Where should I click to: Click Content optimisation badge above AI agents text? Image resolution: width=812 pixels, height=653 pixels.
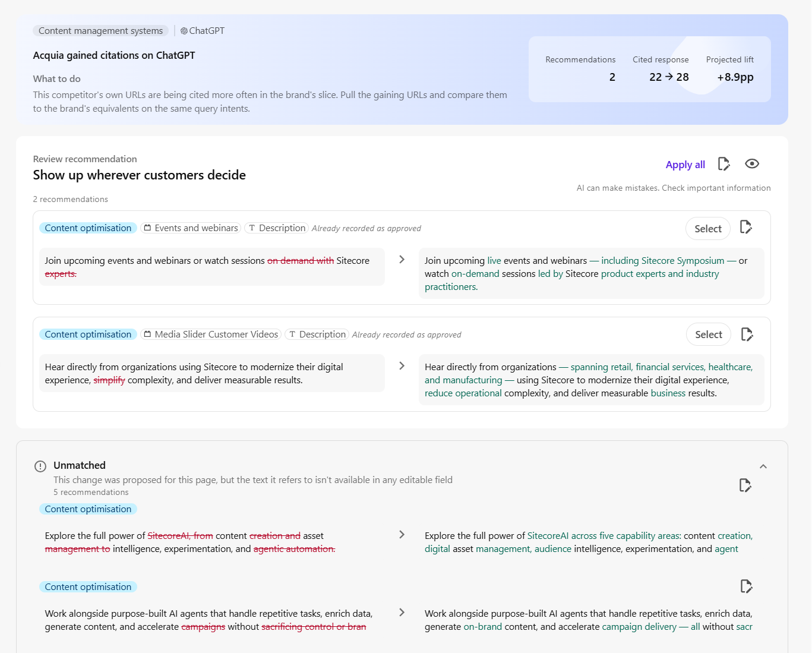(x=88, y=587)
